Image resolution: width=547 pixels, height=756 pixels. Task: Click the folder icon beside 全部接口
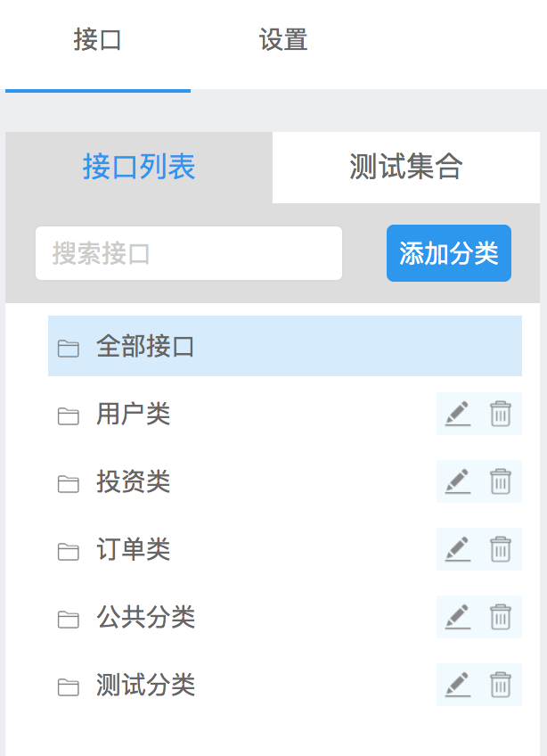point(69,346)
